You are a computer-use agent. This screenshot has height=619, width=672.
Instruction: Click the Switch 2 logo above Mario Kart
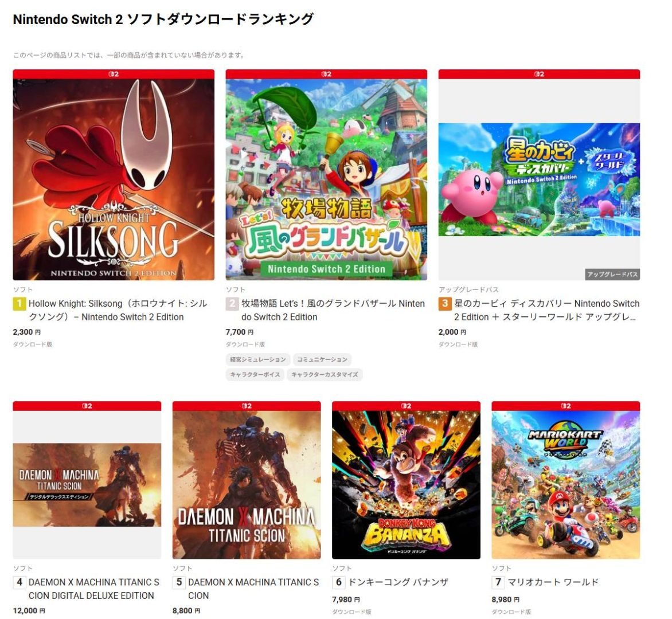point(566,406)
